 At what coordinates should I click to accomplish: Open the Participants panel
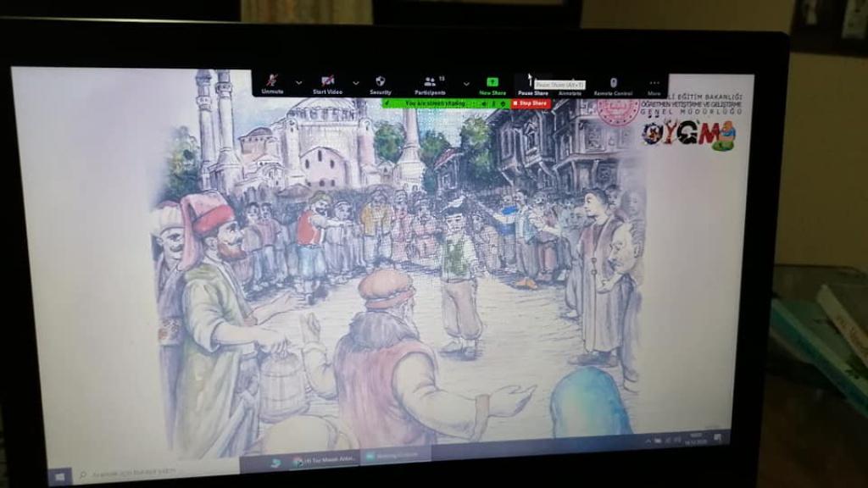[430, 86]
